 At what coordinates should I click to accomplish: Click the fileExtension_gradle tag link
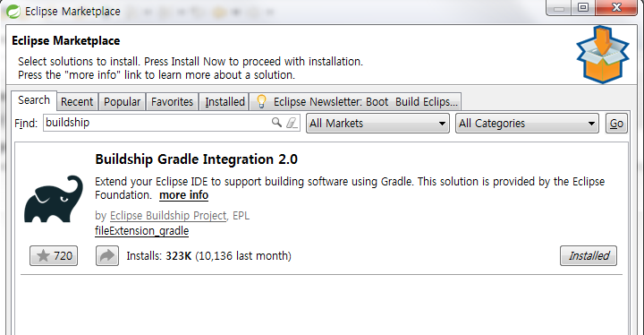[141, 230]
